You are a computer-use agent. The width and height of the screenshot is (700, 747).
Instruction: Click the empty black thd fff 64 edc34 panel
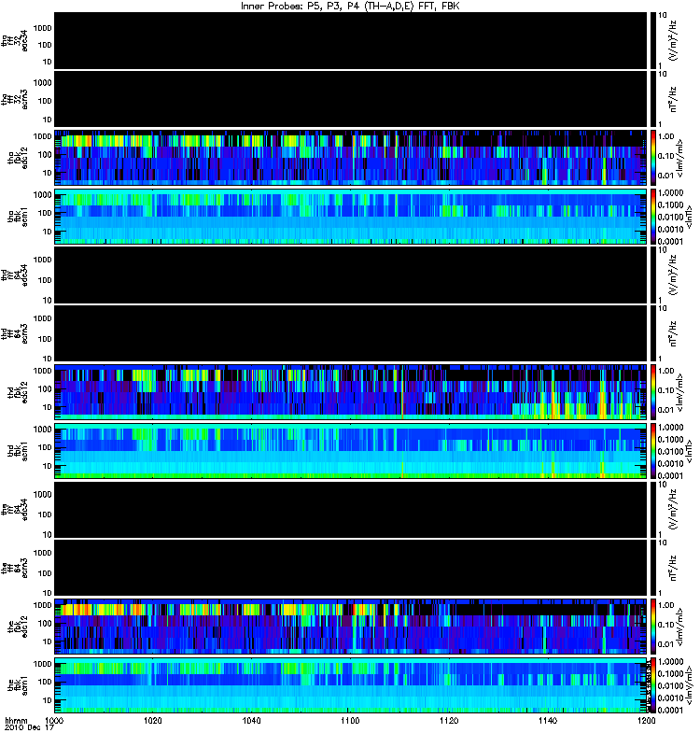[x=350, y=275]
